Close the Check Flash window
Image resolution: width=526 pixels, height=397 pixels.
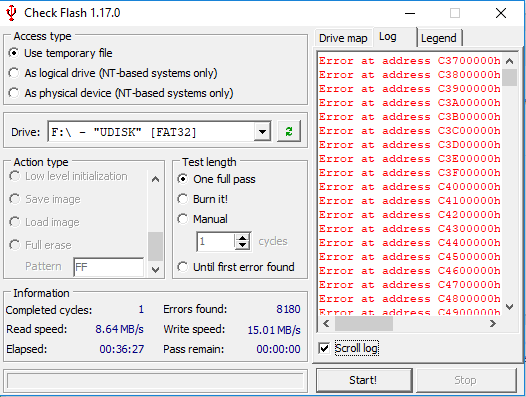point(501,13)
